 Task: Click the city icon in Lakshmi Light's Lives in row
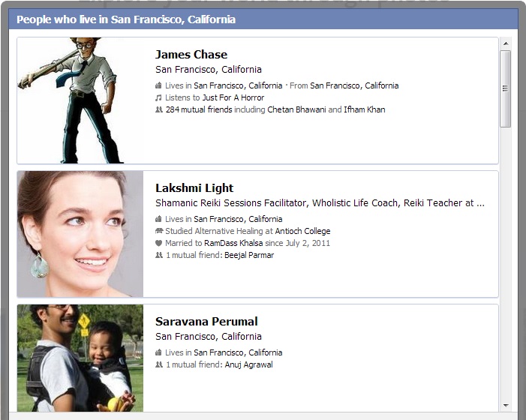pyautogui.click(x=158, y=219)
